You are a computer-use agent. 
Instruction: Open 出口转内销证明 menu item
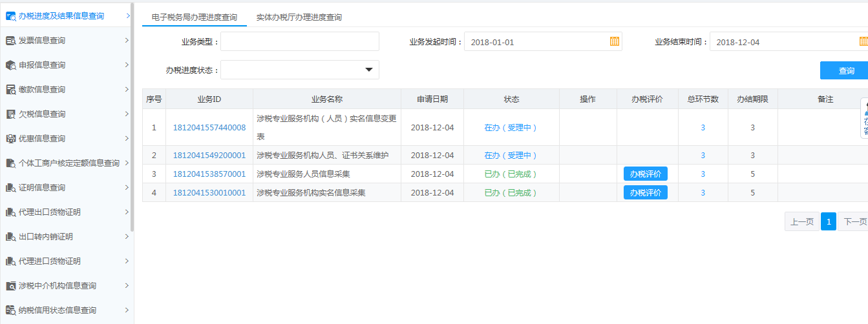[x=67, y=237]
